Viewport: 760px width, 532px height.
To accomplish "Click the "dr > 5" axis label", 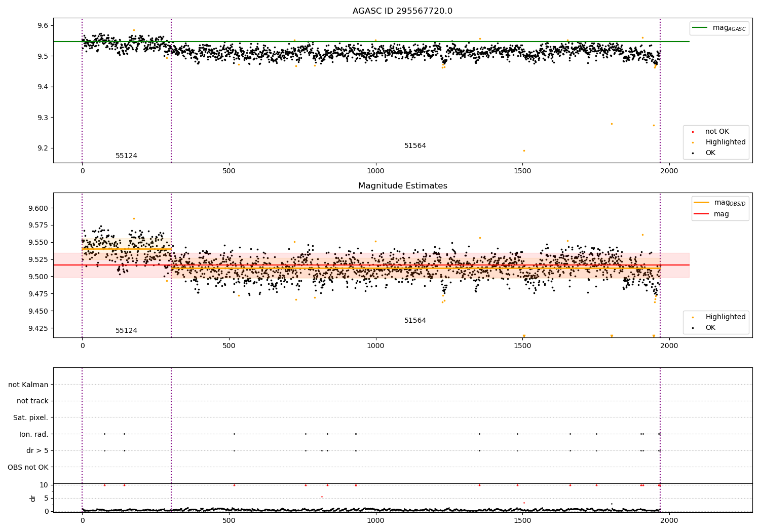I will [x=37, y=451].
